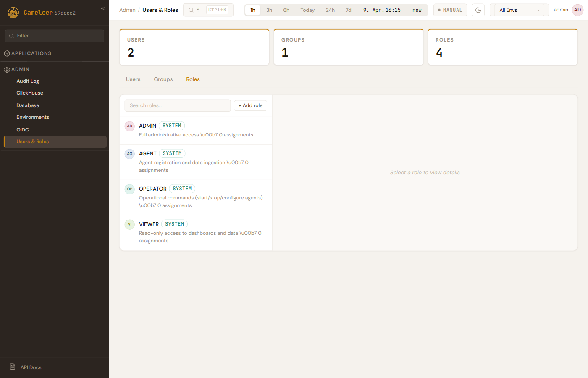Click the AG avatar for Agent role
The width and height of the screenshot is (588, 378).
pyautogui.click(x=130, y=154)
